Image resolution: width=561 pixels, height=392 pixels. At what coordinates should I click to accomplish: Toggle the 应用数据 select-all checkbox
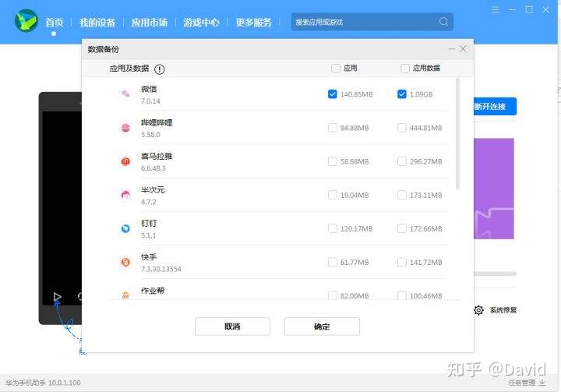tap(405, 68)
